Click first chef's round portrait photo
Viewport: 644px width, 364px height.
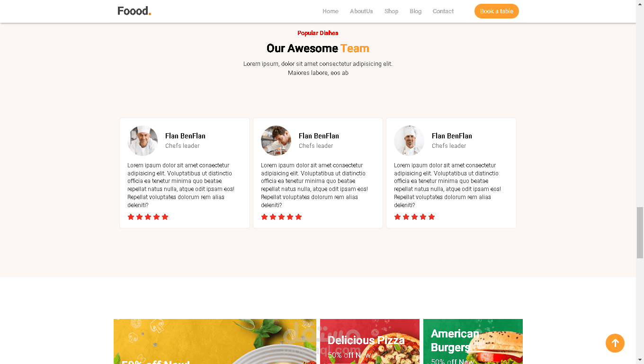tap(143, 141)
